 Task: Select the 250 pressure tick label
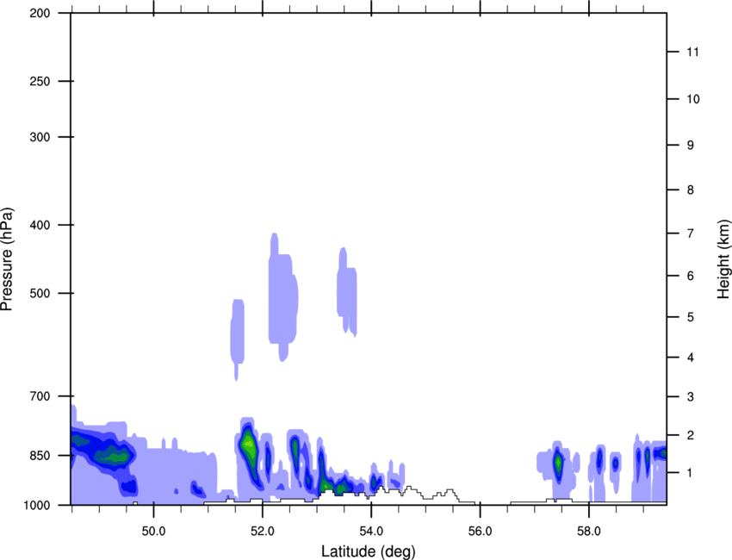pyautogui.click(x=40, y=81)
